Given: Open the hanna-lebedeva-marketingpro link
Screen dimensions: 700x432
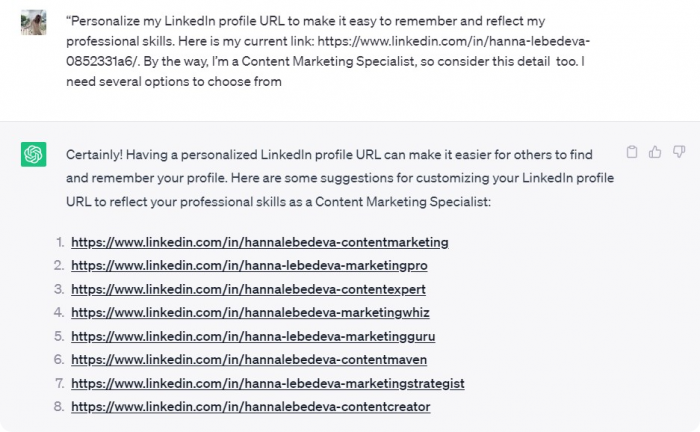Looking at the screenshot, I should [x=249, y=266].
